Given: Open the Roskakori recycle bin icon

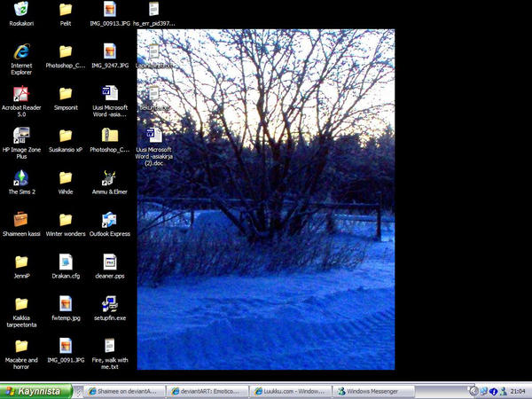Looking at the screenshot, I should click(x=21, y=13).
